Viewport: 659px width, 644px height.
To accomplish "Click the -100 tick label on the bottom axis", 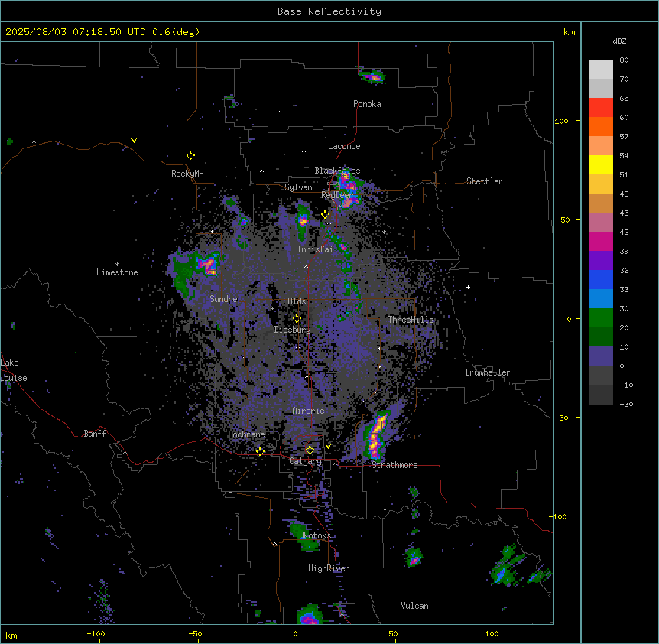I will pyautogui.click(x=96, y=633).
